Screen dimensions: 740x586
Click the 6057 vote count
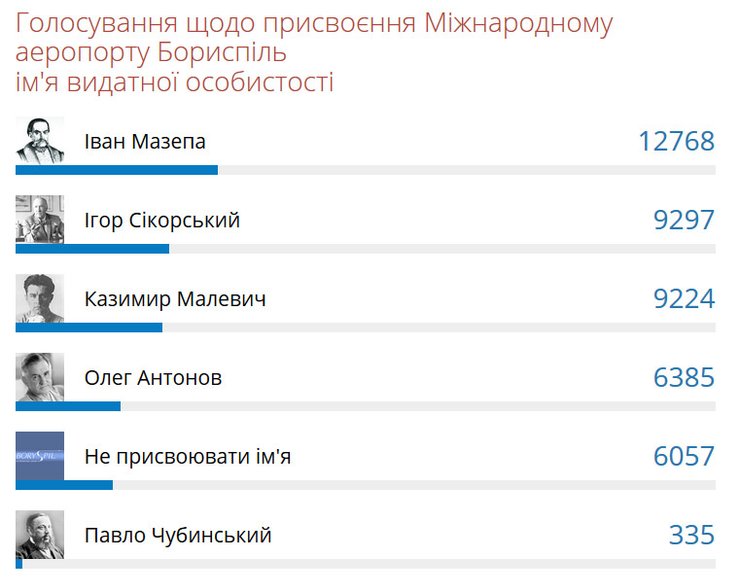click(x=684, y=457)
